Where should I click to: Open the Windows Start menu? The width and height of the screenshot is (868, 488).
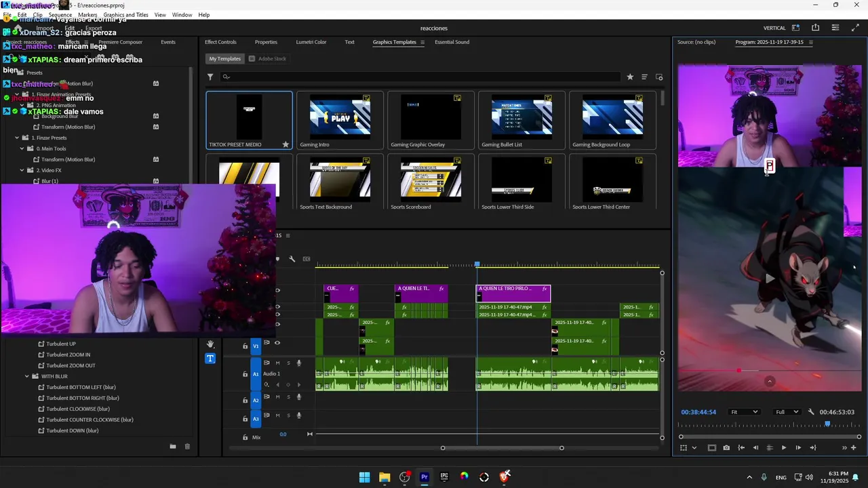[x=365, y=477]
